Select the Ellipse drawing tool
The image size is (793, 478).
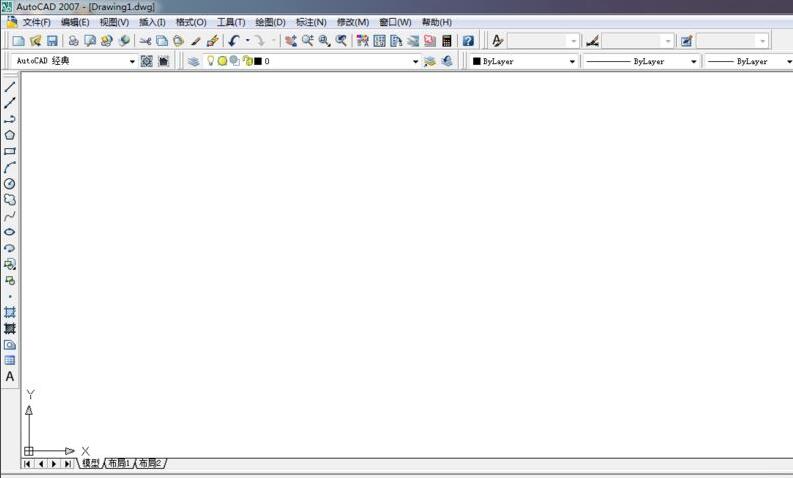(x=10, y=232)
